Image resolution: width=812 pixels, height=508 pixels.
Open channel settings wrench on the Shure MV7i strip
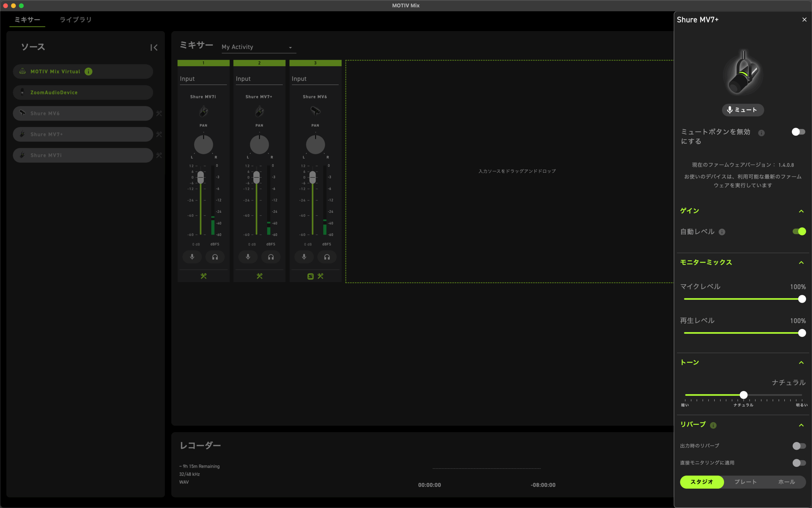pyautogui.click(x=203, y=276)
